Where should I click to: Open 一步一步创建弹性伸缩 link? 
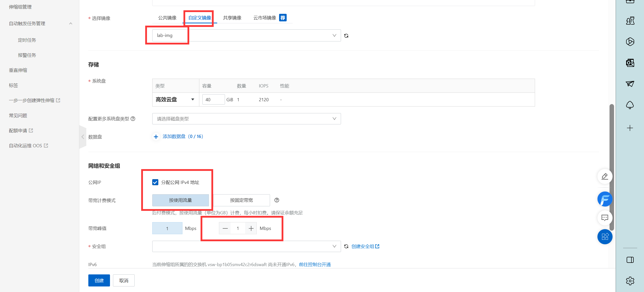point(34,100)
